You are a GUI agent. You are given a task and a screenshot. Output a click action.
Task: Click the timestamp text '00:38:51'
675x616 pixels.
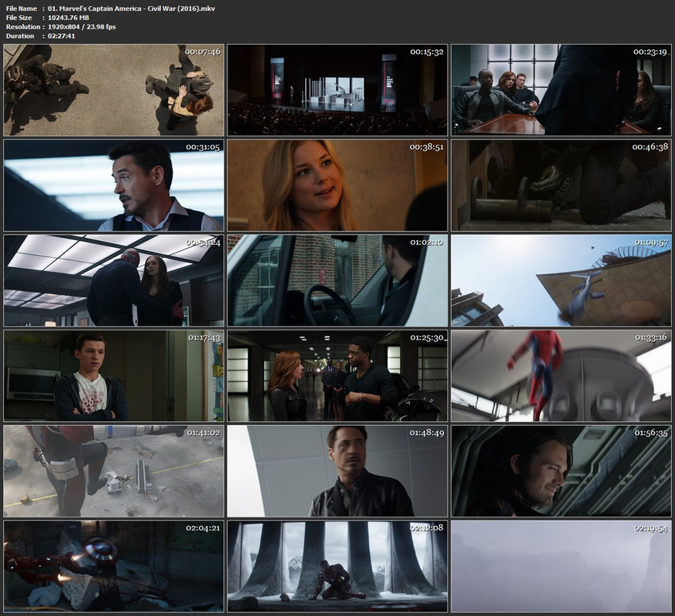click(427, 147)
